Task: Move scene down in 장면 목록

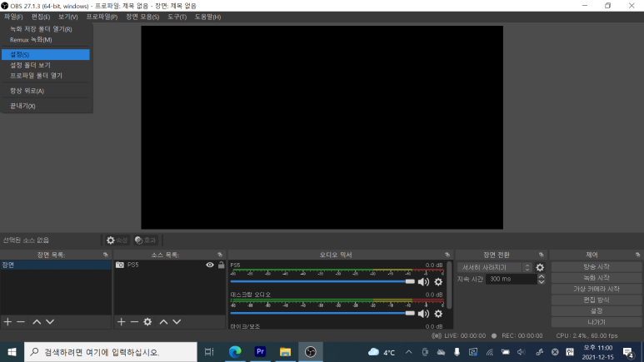Action: pos(50,322)
